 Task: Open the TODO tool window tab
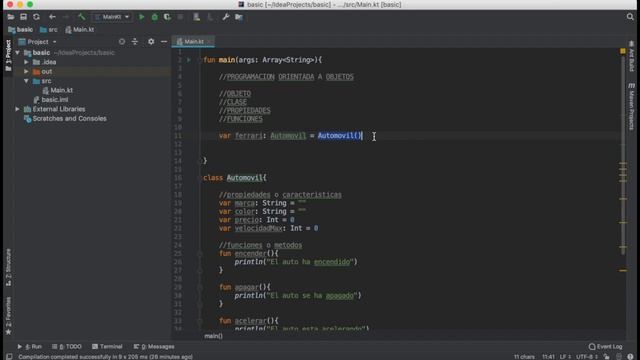67,347
